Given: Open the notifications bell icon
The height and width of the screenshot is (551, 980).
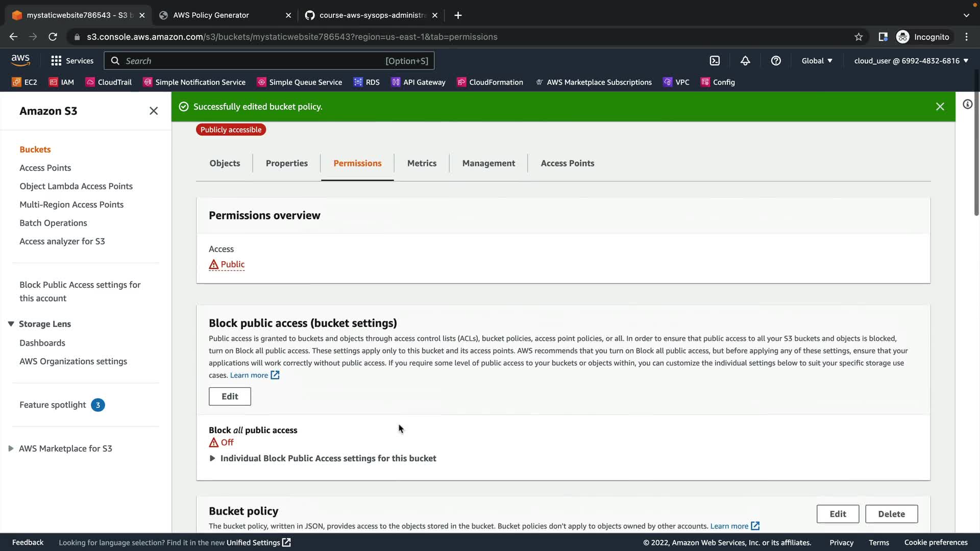Looking at the screenshot, I should click(x=745, y=61).
